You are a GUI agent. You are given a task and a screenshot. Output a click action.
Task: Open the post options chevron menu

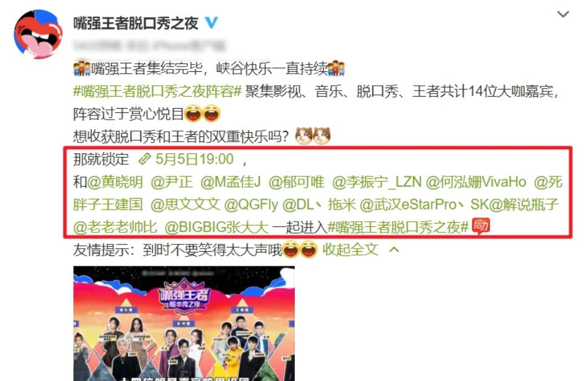tap(563, 14)
